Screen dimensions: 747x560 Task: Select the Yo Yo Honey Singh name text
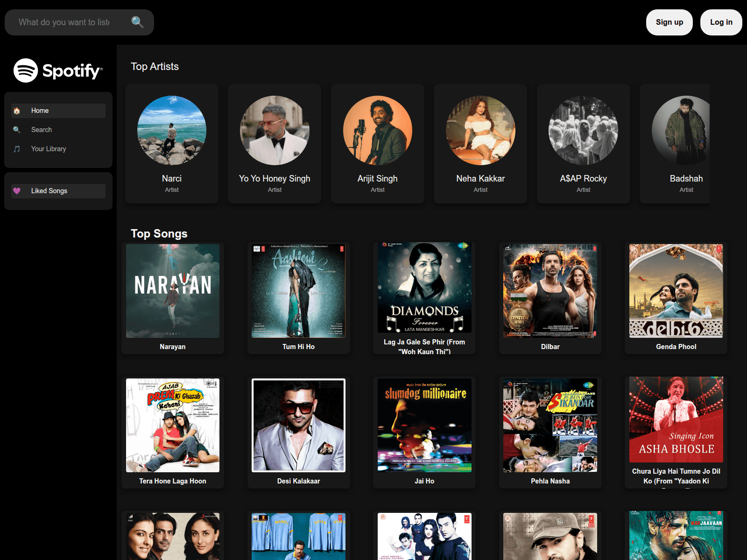tap(275, 179)
